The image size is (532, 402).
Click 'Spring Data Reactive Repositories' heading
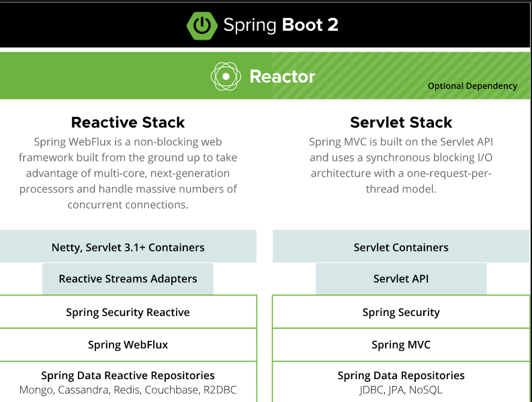(128, 375)
